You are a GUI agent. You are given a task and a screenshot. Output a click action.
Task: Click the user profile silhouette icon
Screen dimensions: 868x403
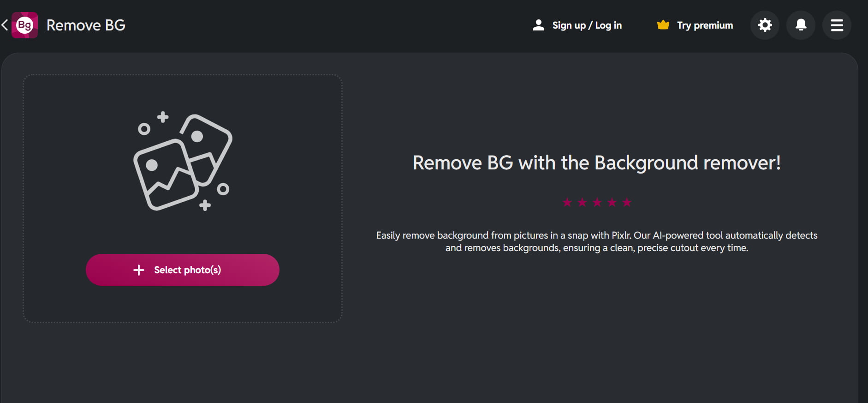coord(538,25)
